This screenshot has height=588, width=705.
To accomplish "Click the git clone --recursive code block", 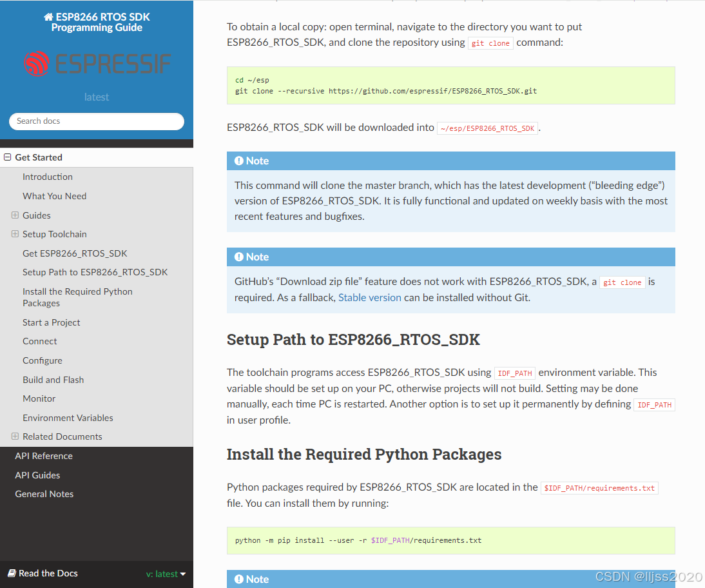I will point(450,86).
